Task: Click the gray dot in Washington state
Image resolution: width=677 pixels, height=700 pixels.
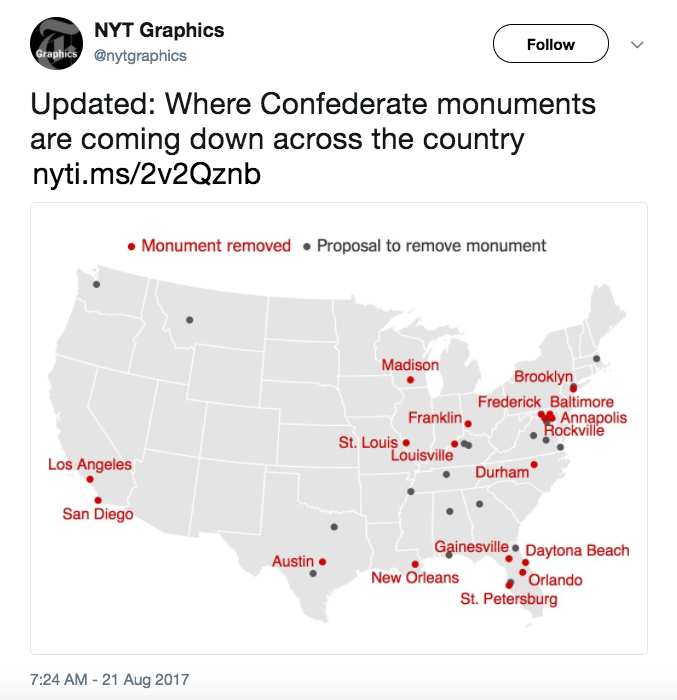Action: pos(96,284)
